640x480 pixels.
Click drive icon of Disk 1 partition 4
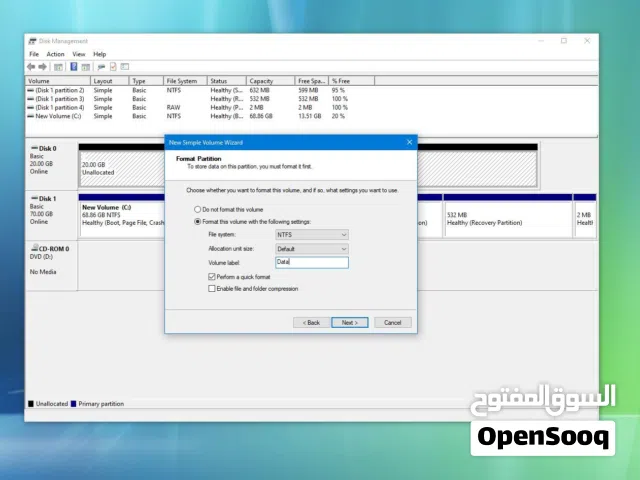coord(31,107)
